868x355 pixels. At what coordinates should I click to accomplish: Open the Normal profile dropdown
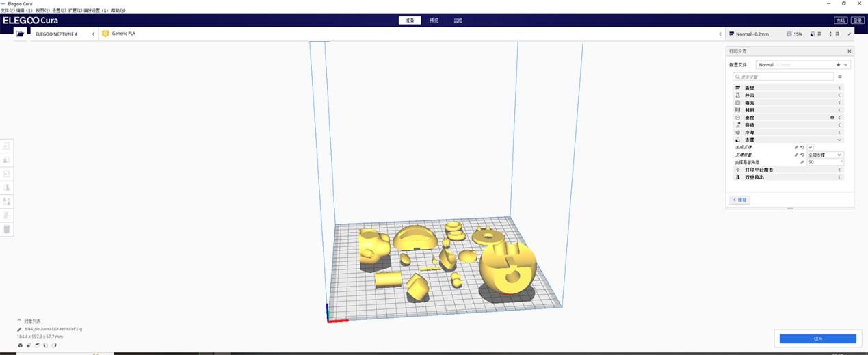[803, 64]
